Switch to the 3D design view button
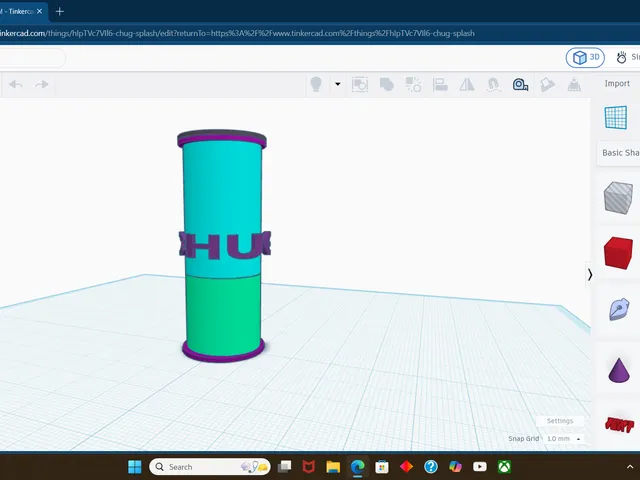This screenshot has height=480, width=640. 585,58
